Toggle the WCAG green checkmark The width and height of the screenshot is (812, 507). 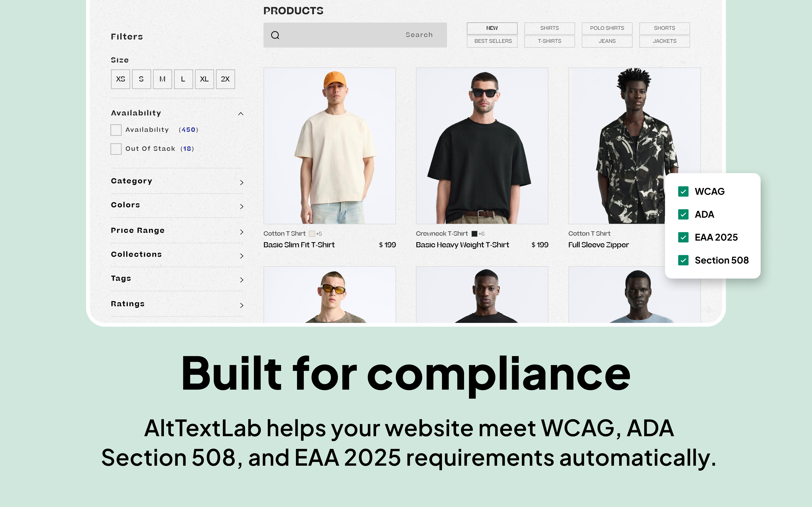pos(683,192)
